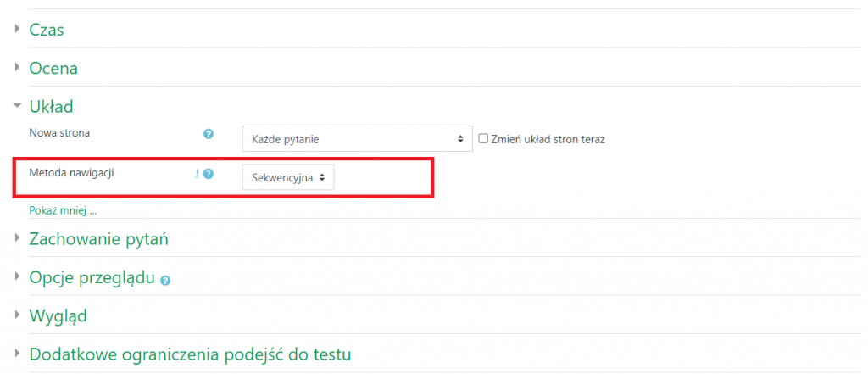
Task: Open help icon next to Nowa strona
Action: 209,133
